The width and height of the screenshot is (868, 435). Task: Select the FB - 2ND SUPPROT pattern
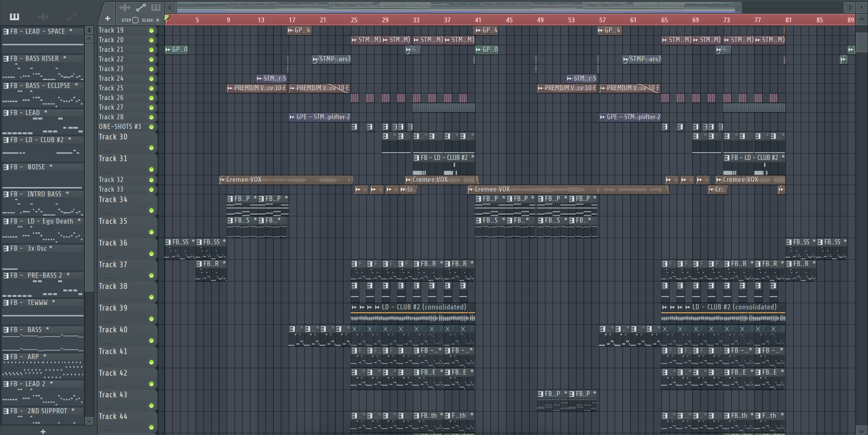point(43,411)
